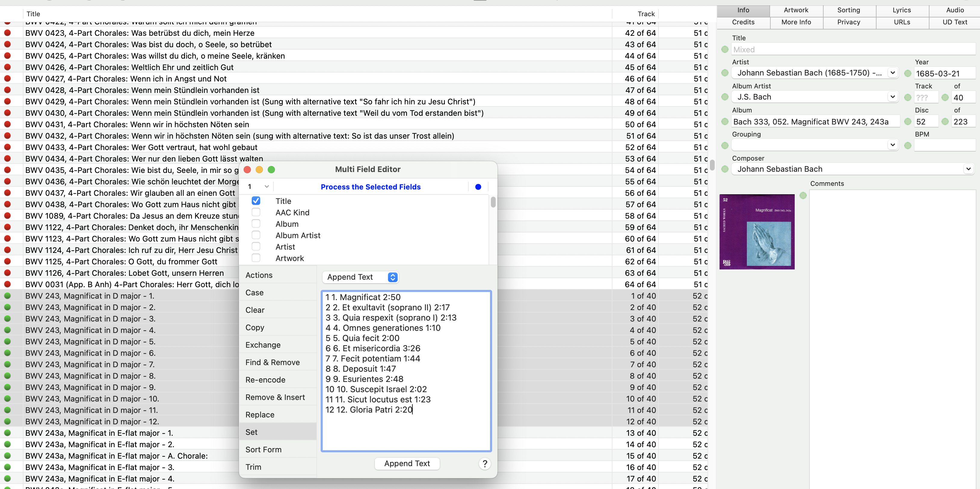Open the Append Text action dropdown
Screen dimensions: 980x489
click(x=360, y=277)
